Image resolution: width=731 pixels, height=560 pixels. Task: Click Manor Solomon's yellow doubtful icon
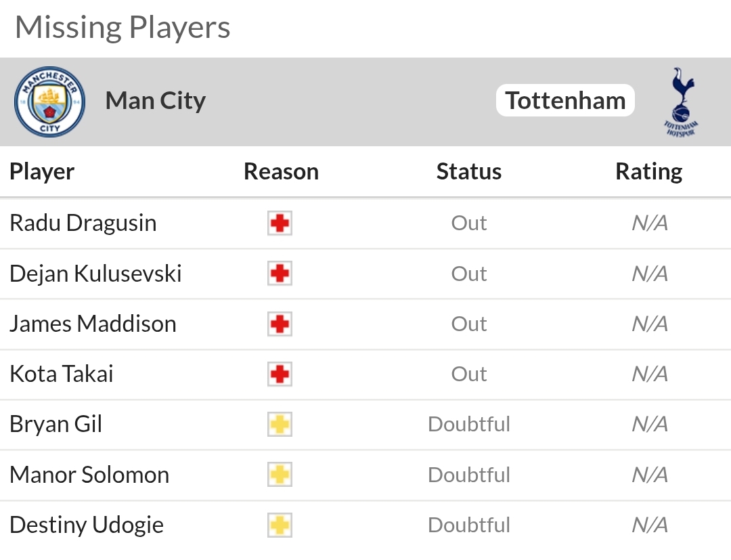click(280, 475)
